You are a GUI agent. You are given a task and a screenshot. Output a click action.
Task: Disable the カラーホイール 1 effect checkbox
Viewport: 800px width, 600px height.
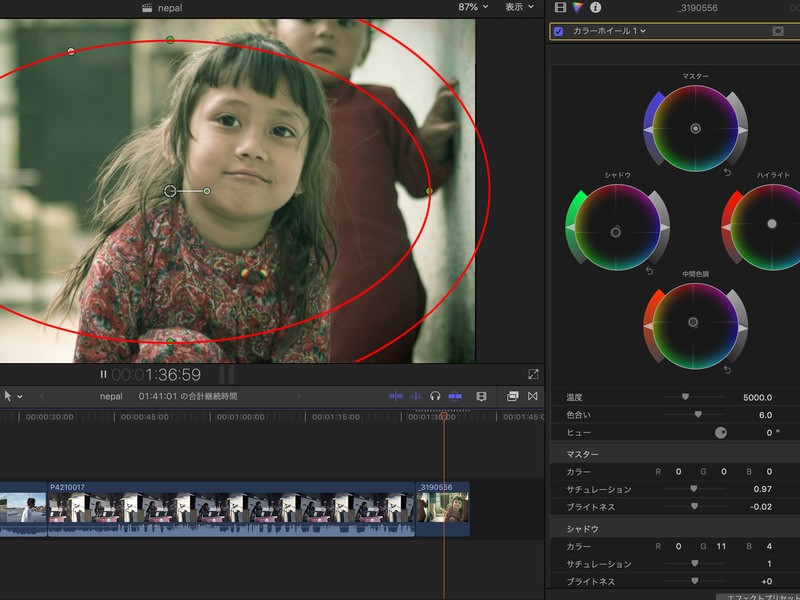pyautogui.click(x=558, y=31)
